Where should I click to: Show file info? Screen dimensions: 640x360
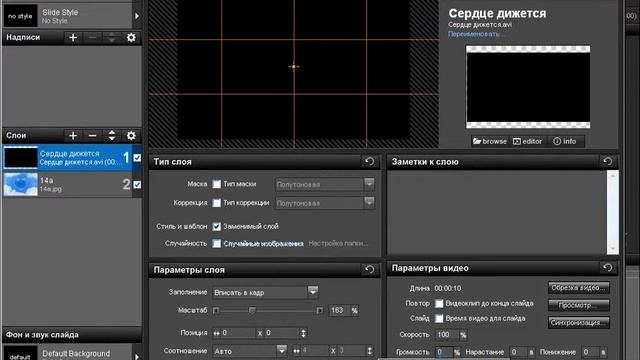(x=565, y=141)
